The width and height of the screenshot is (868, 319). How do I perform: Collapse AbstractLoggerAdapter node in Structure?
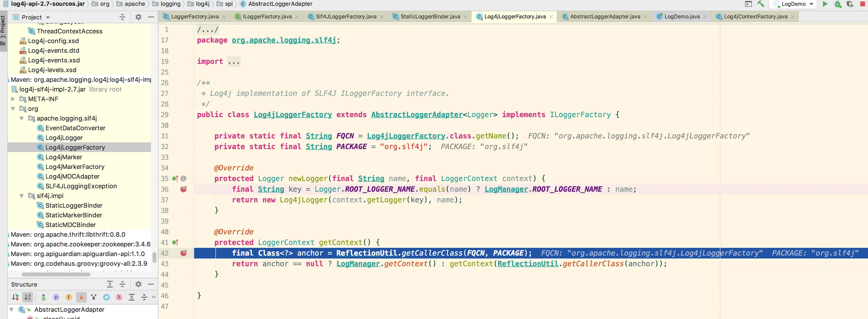click(x=11, y=309)
